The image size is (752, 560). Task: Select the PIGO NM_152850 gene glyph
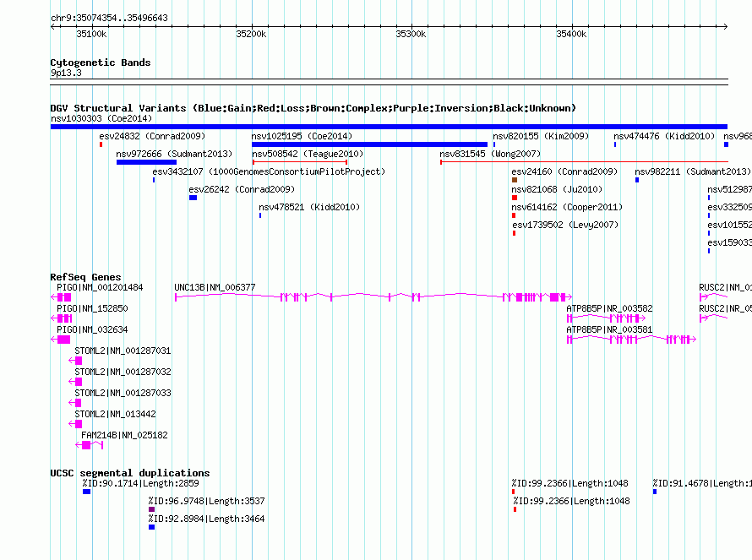pyautogui.click(x=62, y=318)
